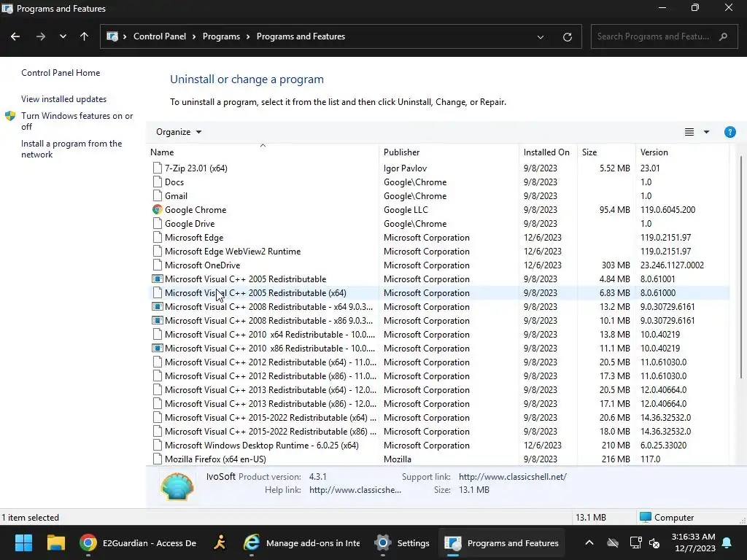
Task: Sort by the Name column header
Action: [x=263, y=152]
